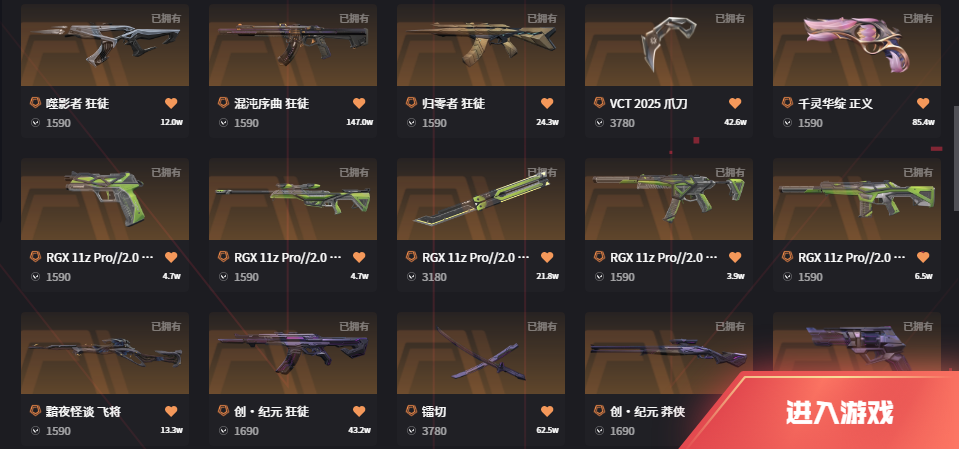Open the 黯夜怪谈 飞将 skin title
The height and width of the screenshot is (449, 959).
coord(83,412)
